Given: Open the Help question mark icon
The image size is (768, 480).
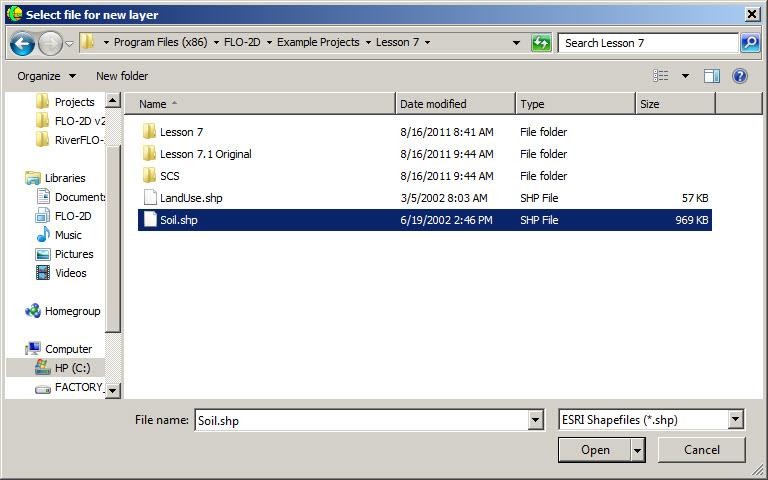Looking at the screenshot, I should [x=740, y=76].
